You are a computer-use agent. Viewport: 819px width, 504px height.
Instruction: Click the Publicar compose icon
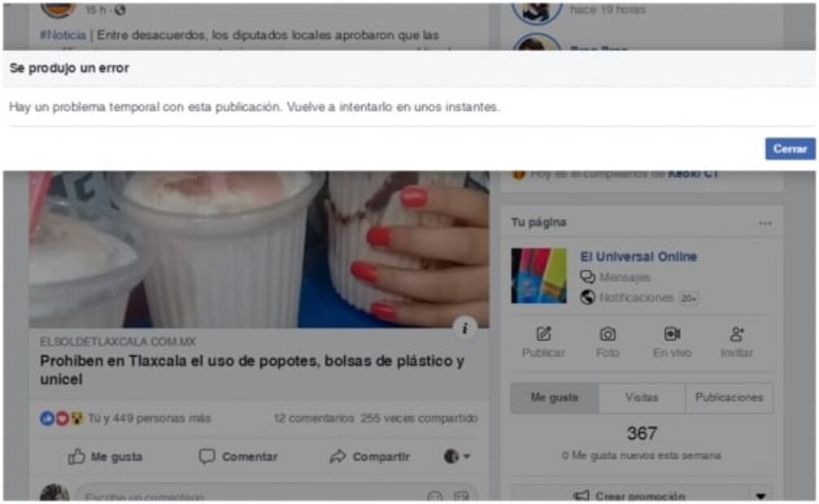pos(543,334)
